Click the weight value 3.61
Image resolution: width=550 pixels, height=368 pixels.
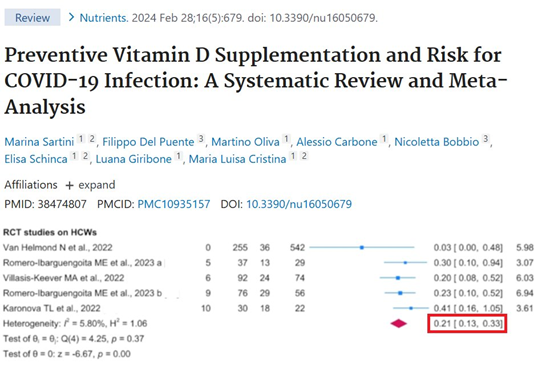coord(525,308)
